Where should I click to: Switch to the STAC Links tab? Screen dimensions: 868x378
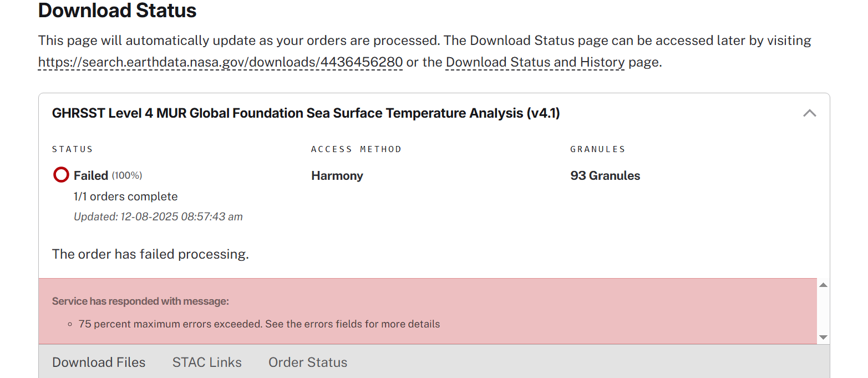pyautogui.click(x=206, y=362)
